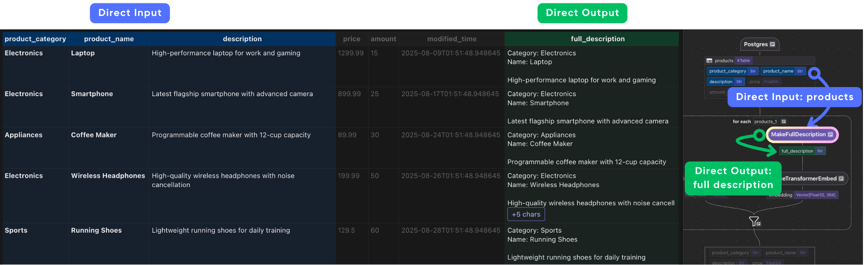Click the modified_time column header
This screenshot has width=868, height=265.
click(451, 39)
